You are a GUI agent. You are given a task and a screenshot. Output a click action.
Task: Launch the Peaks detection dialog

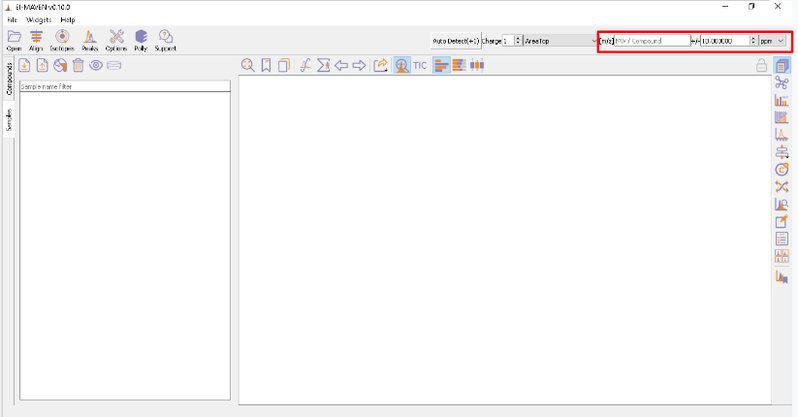click(x=90, y=41)
